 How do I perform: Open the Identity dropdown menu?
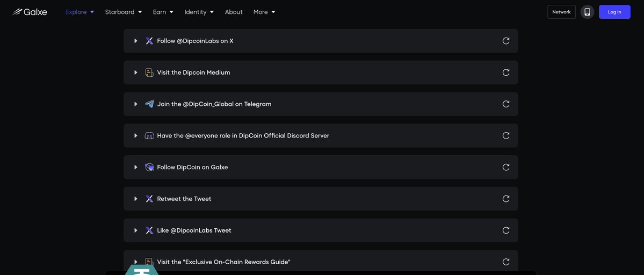199,12
